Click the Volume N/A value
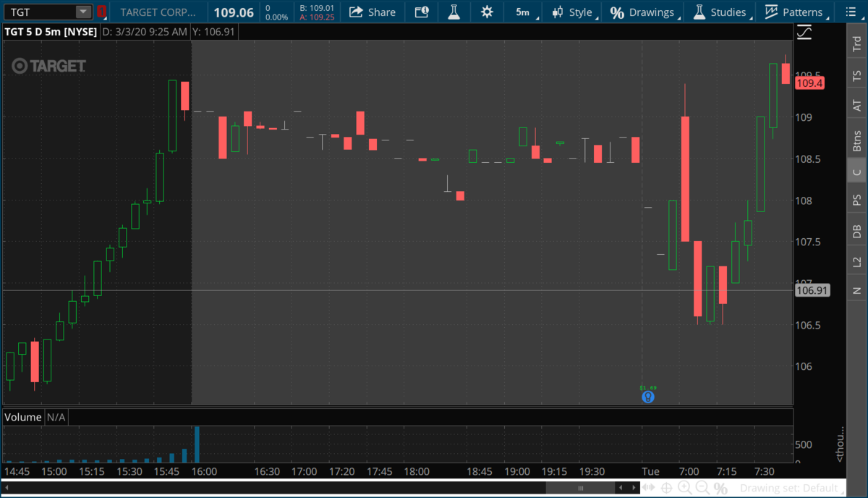This screenshot has height=498, width=868. pyautogui.click(x=56, y=417)
